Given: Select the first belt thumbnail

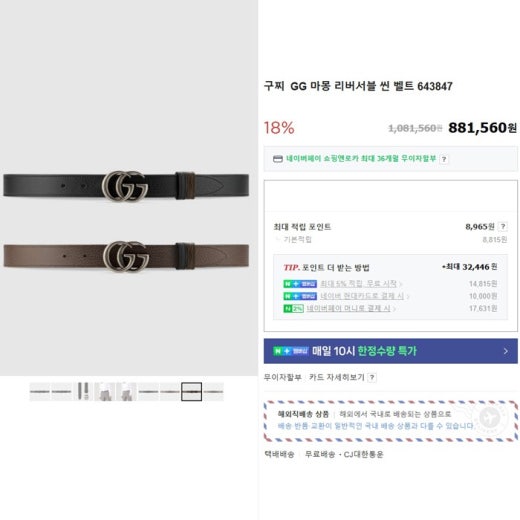Looking at the screenshot, I should pyautogui.click(x=40, y=392).
